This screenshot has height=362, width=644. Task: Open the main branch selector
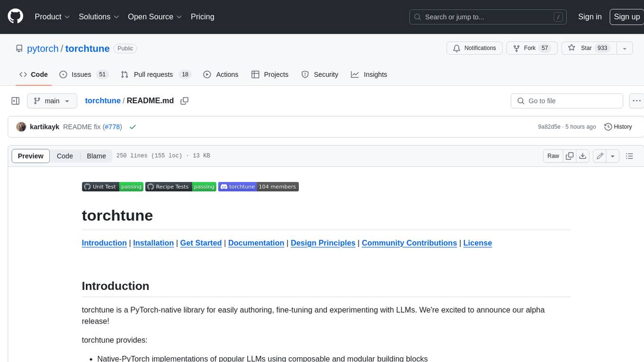point(52,101)
